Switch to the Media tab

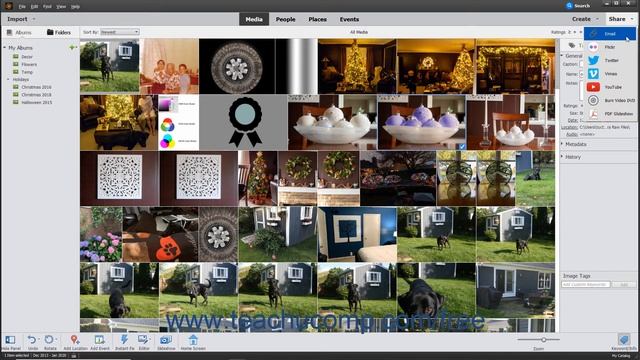pos(254,19)
